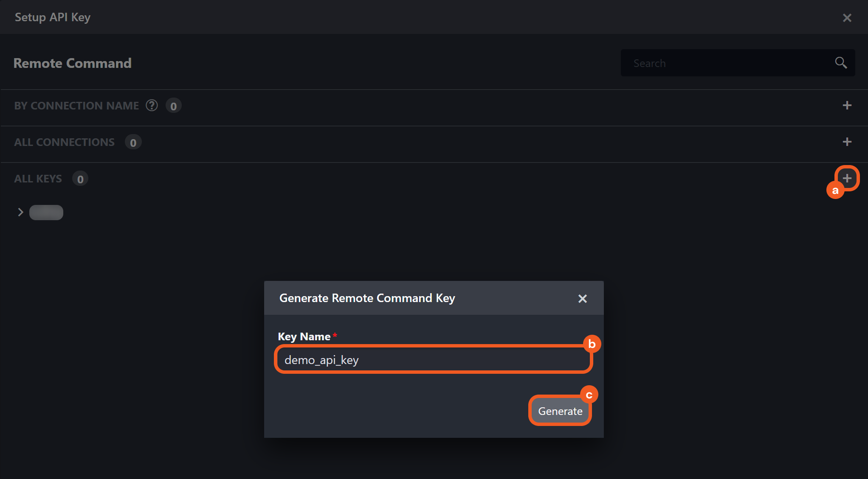Click the Generate Remote Command Key title bar
This screenshot has height=479, width=868.
[367, 298]
